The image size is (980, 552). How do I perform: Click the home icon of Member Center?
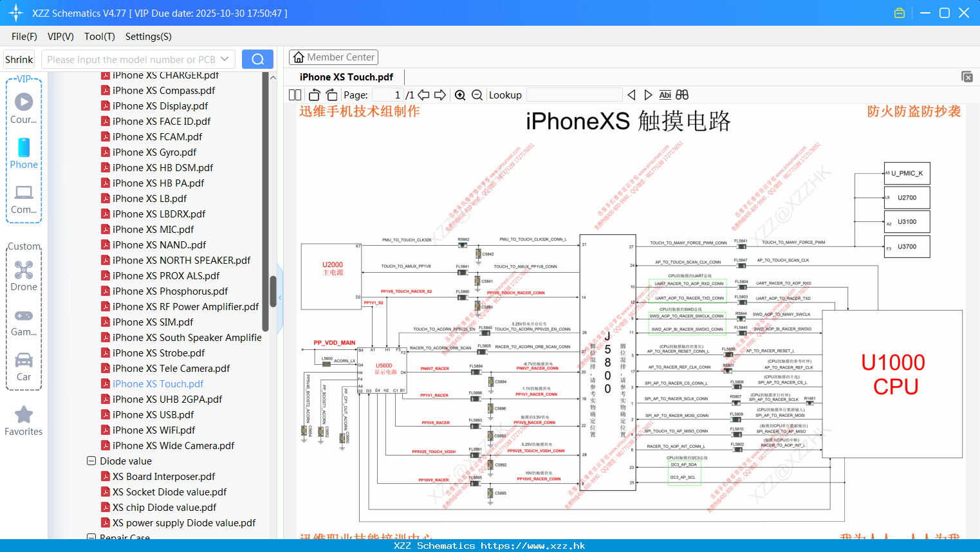point(299,57)
